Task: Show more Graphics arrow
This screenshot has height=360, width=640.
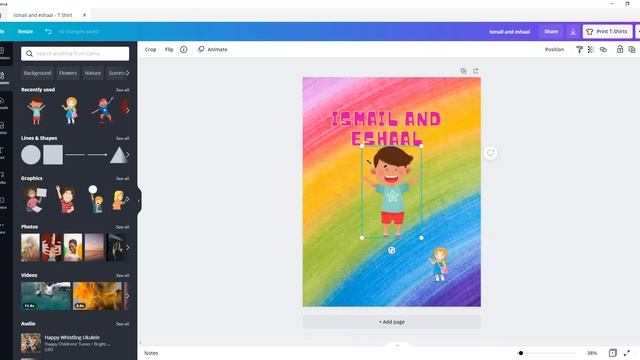Action: coord(127,199)
